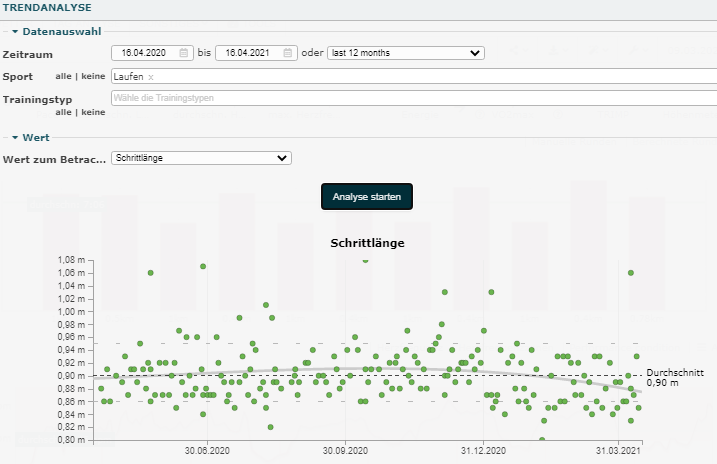Select 'alle' for Trainingstyp
Image resolution: width=717 pixels, height=464 pixels.
click(64, 112)
